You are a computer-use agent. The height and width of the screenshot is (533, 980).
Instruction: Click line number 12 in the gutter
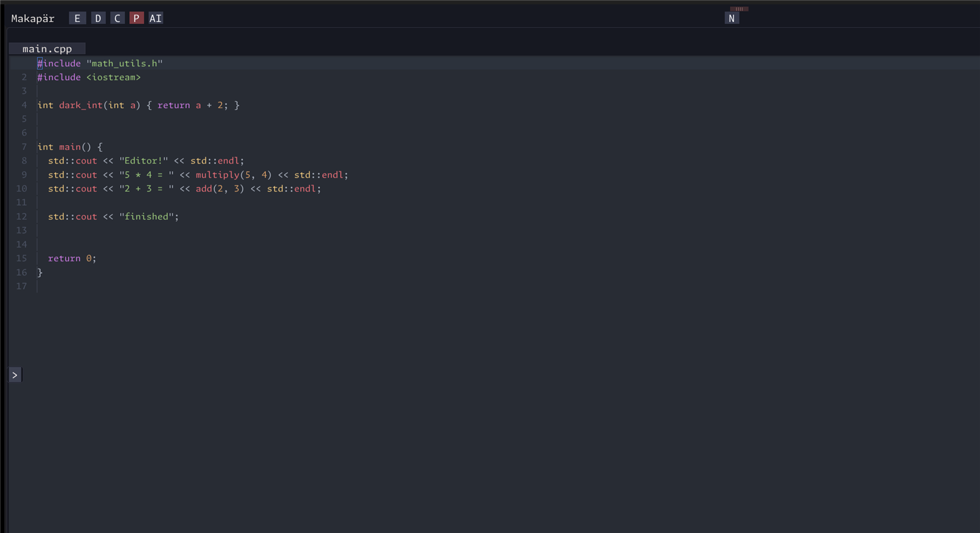(22, 217)
